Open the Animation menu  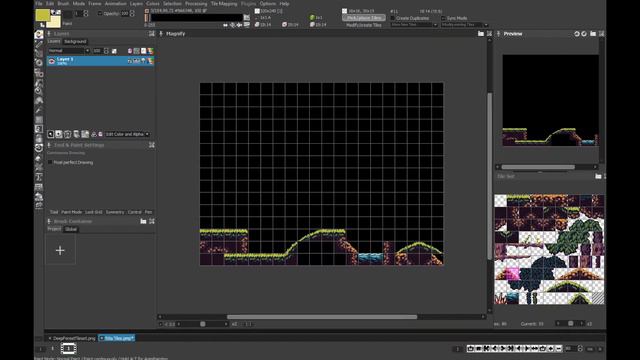pyautogui.click(x=116, y=3)
